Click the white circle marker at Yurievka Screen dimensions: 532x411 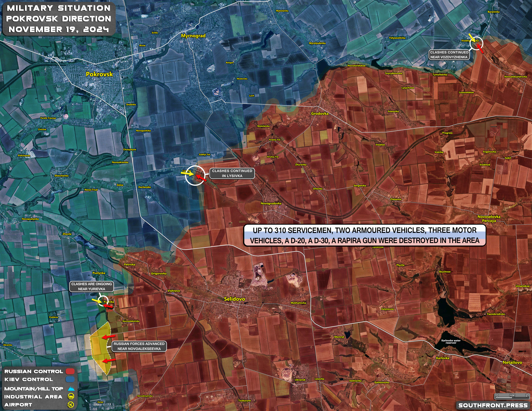103,301
